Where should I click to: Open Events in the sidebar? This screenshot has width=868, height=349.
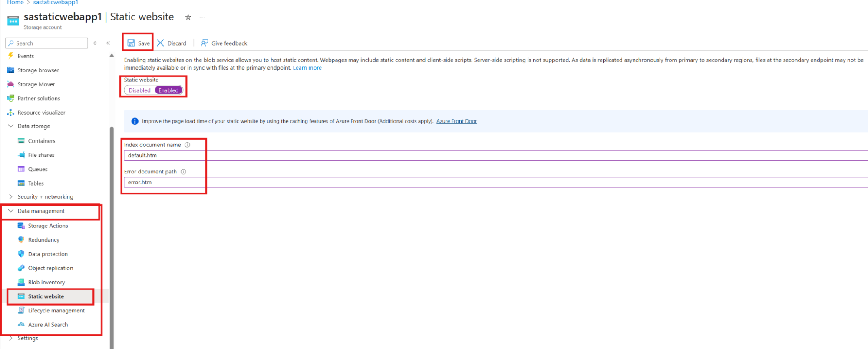[x=26, y=56]
